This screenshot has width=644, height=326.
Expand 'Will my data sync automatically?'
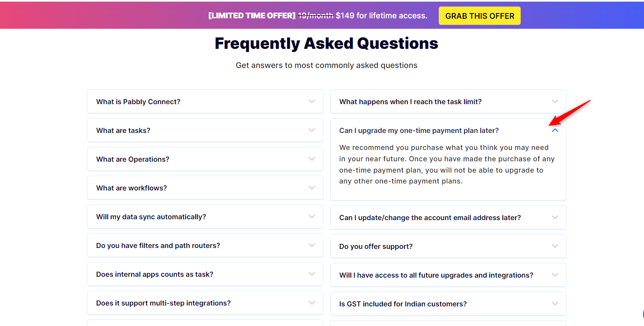tap(205, 217)
